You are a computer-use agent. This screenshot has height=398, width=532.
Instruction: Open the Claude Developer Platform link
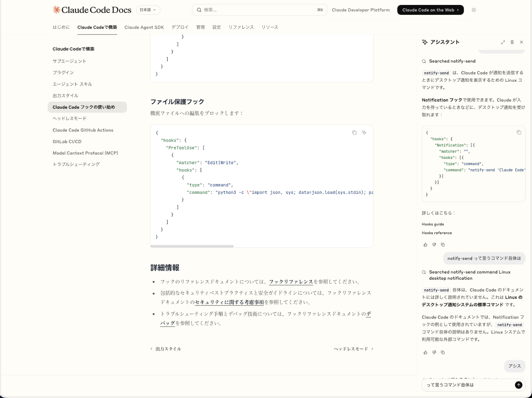361,10
